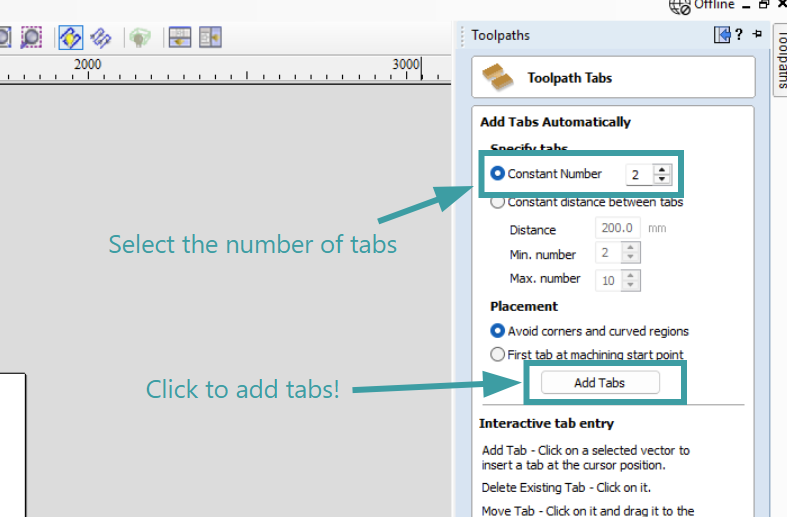Image resolution: width=787 pixels, height=517 pixels.
Task: Click the 3000 mark on the ruler
Action: point(406,64)
